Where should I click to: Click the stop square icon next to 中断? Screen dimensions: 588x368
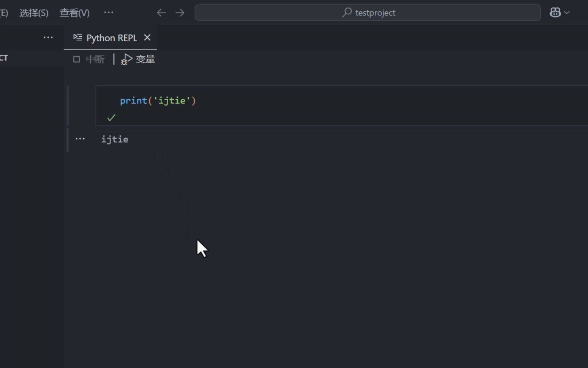pyautogui.click(x=76, y=59)
